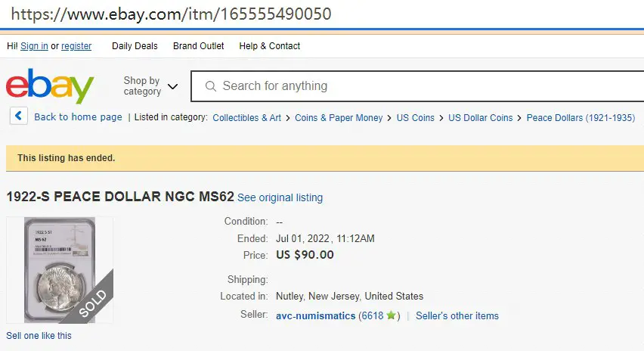Open the Coins & Paper Money breadcrumb

tap(339, 117)
